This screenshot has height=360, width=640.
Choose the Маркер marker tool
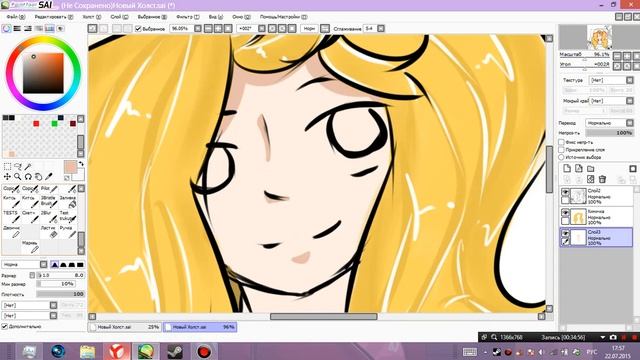30,247
